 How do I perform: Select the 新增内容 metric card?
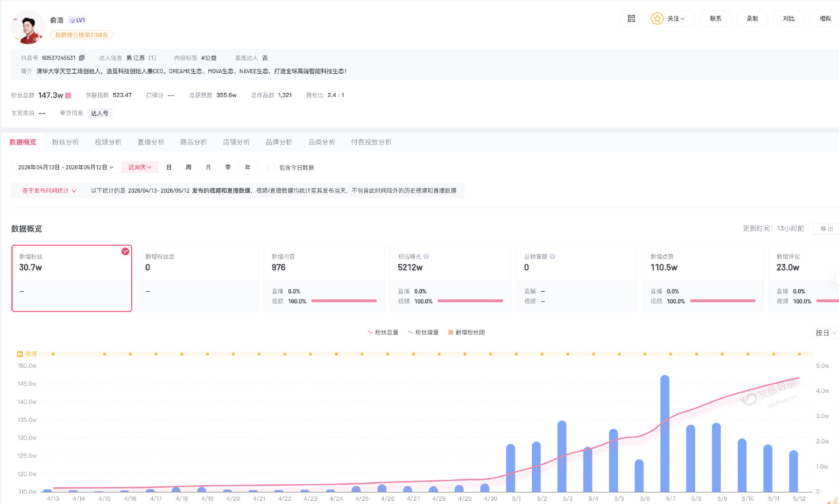[x=324, y=278]
